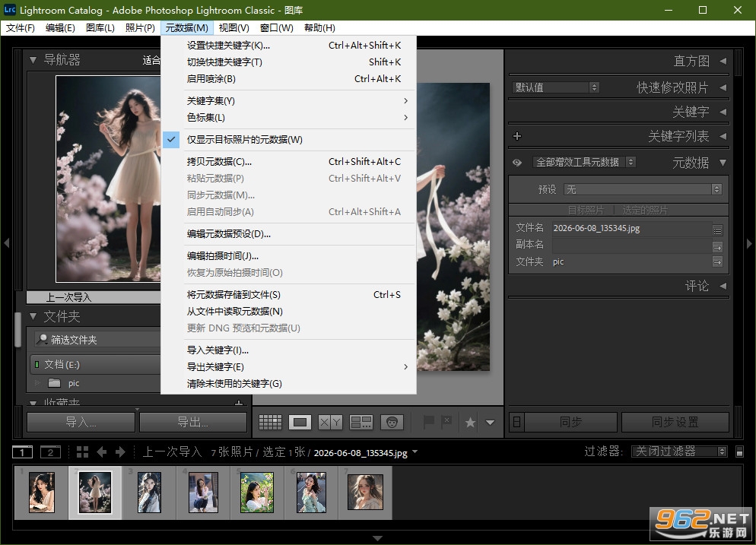Choose 将元数据存储到文件(S) menu item
756x545 pixels.
(x=288, y=294)
